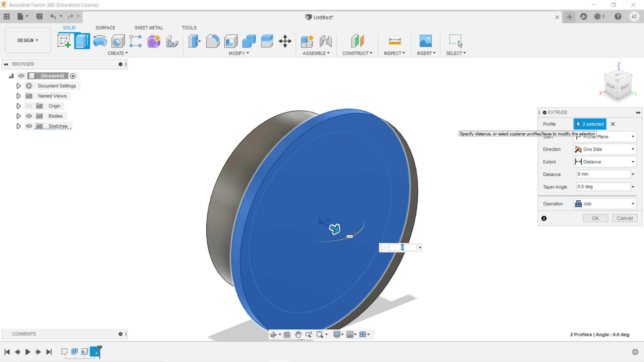Click the timeline Play button
Viewport: 644px width, 362px height.
coord(28,352)
